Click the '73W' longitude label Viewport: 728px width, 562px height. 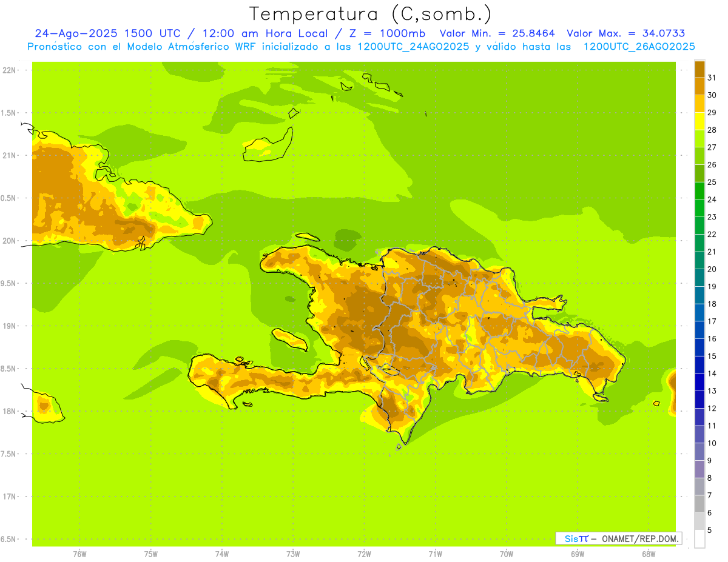tap(293, 554)
